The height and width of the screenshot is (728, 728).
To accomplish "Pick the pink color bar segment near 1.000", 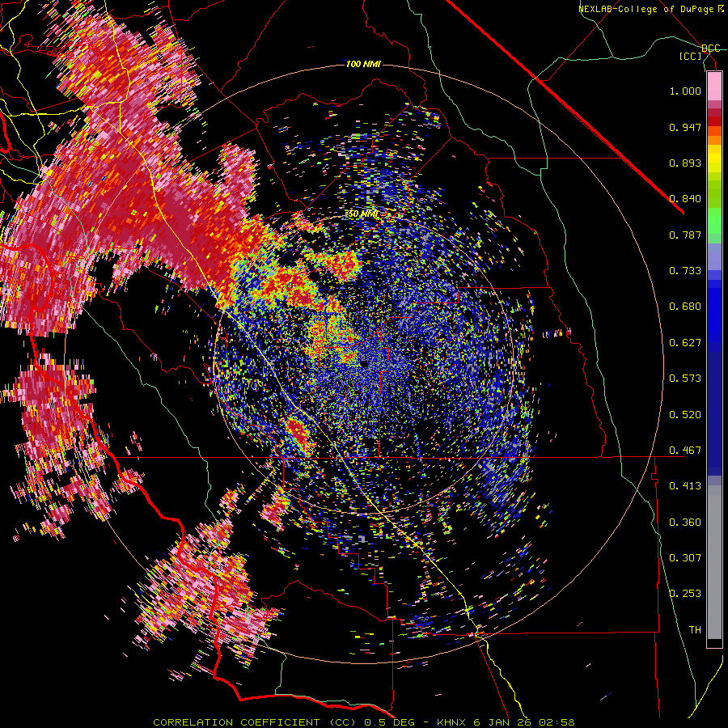I will (x=714, y=87).
